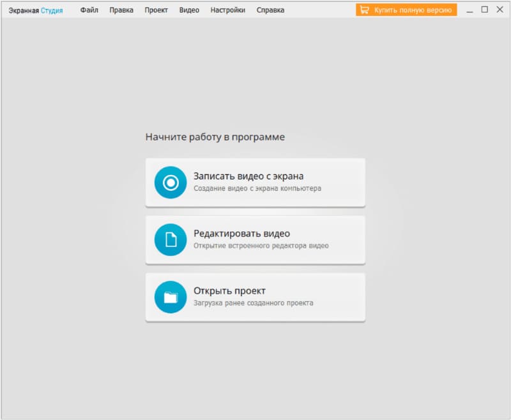Select the Записать видео с экрана title

coord(248,176)
